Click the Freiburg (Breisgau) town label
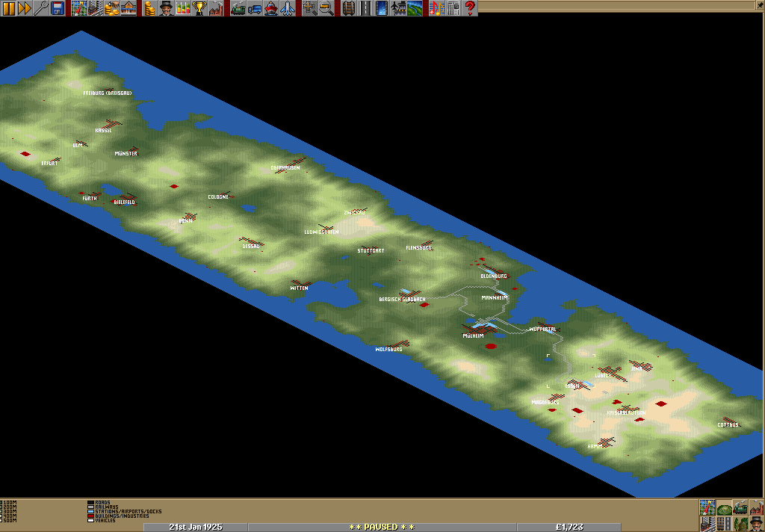The image size is (765, 532). [x=108, y=93]
